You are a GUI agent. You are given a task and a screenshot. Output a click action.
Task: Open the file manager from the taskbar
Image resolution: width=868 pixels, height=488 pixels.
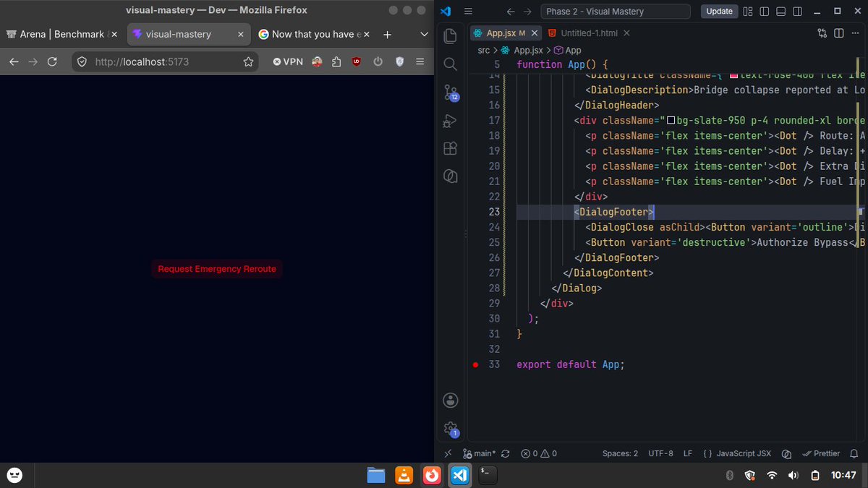[376, 475]
